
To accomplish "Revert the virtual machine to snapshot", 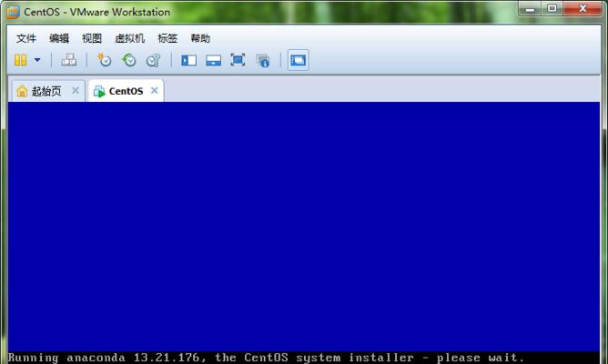I will click(128, 60).
